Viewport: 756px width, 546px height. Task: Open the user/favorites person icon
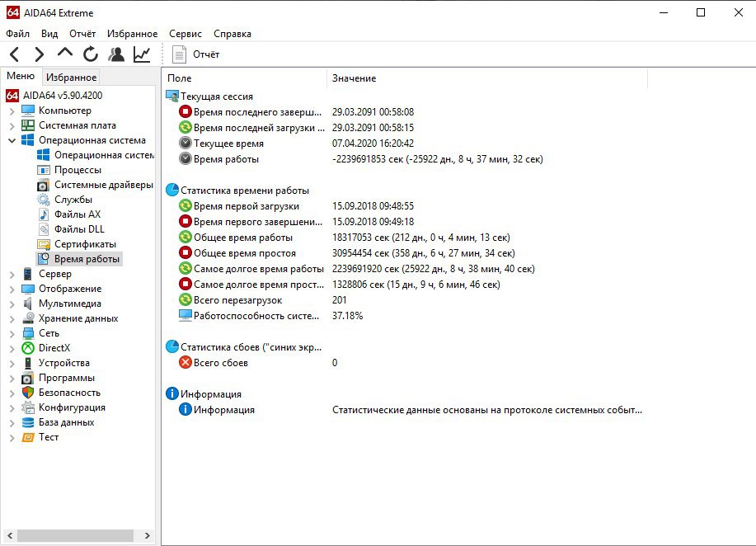116,54
